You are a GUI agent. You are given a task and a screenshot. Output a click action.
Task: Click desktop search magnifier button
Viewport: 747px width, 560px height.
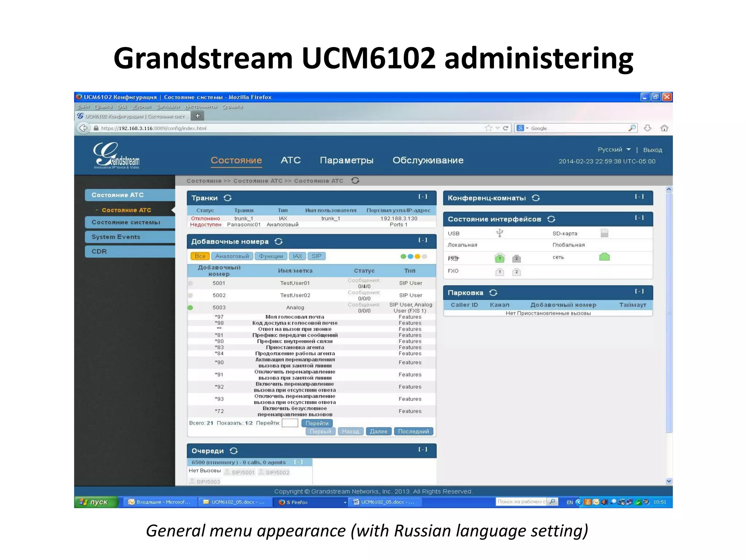click(x=553, y=502)
